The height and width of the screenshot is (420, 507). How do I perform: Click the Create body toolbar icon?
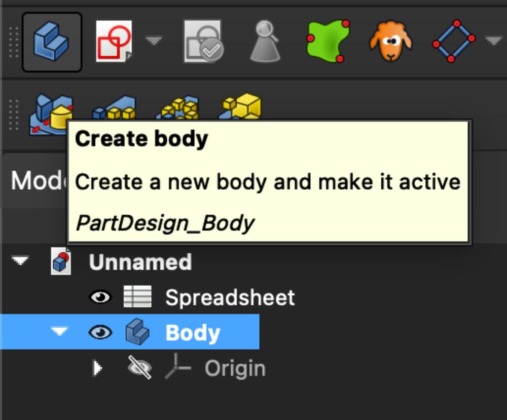tap(52, 42)
